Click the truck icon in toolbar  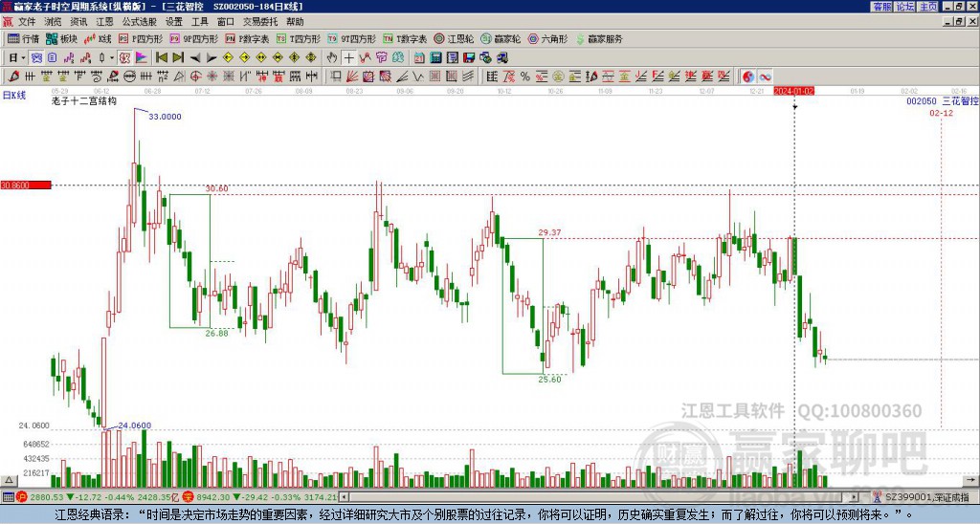(x=501, y=58)
